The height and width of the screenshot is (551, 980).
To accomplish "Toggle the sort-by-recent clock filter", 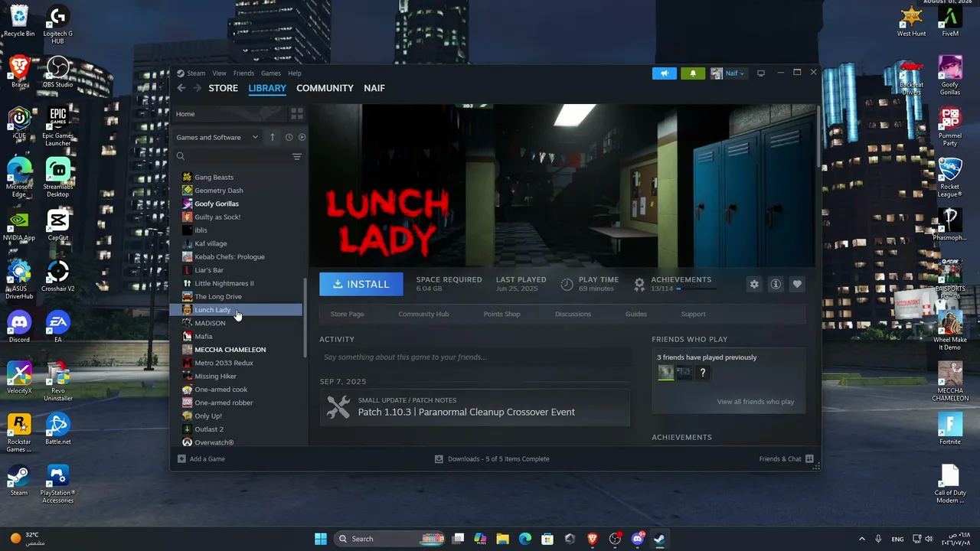I will (x=289, y=137).
